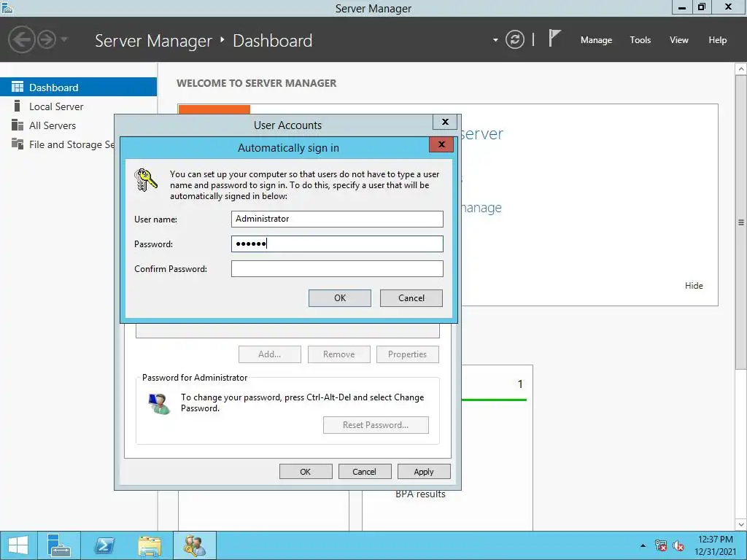Click the keys icon in the sign-in dialog

pyautogui.click(x=146, y=180)
